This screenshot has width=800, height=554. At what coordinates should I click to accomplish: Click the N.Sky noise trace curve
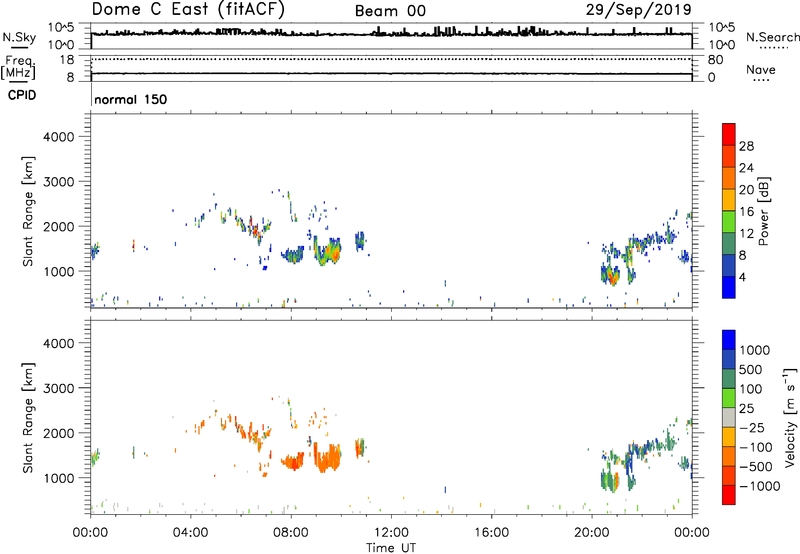point(391,33)
